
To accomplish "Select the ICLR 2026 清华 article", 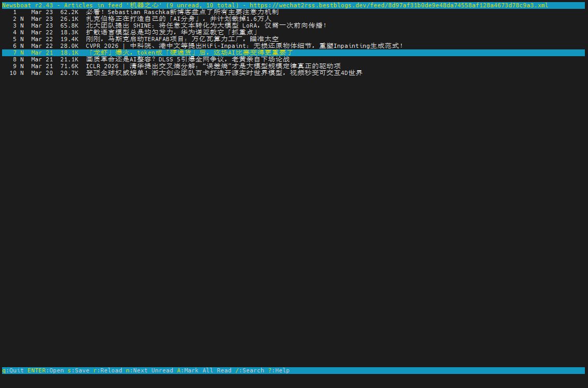I will [213, 66].
